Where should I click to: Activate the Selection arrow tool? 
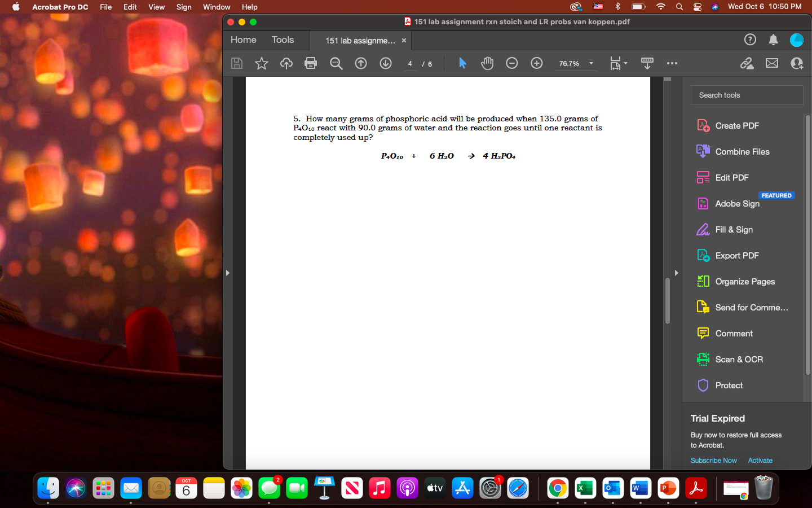(462, 63)
